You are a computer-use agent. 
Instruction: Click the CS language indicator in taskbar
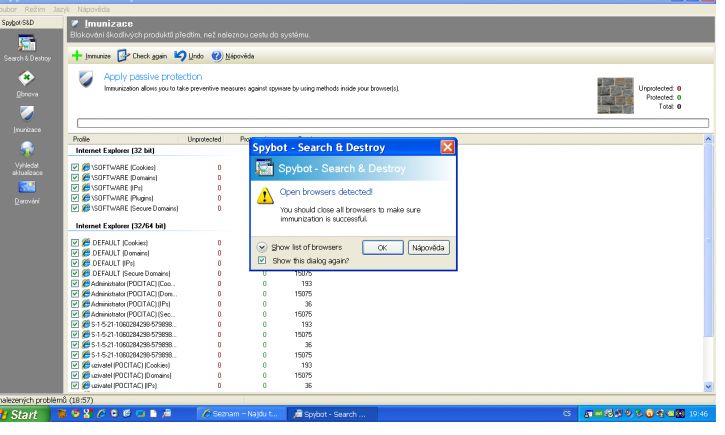[x=566, y=414]
